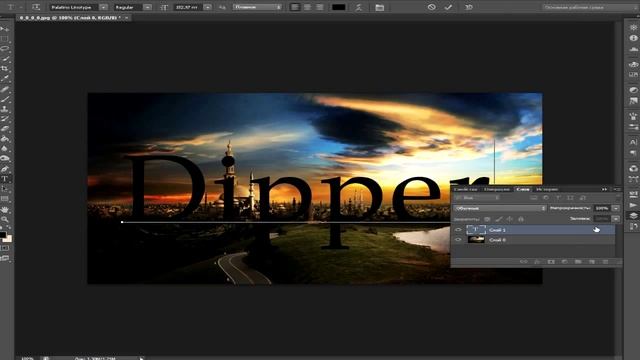Open the character and paragraph panels icon
Screen dimensions: 640x360
click(380, 7)
